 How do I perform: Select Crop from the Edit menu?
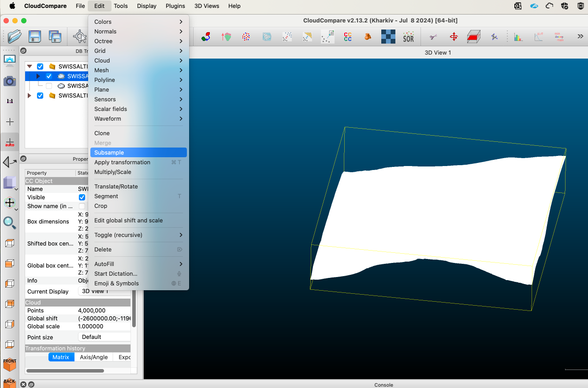click(138, 206)
